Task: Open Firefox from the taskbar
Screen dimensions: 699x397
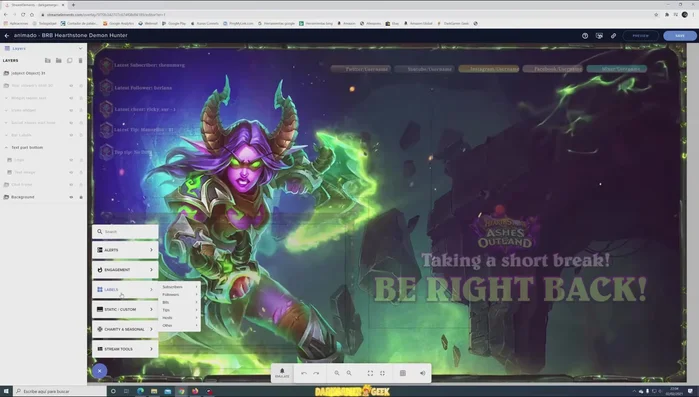Action: (x=195, y=391)
